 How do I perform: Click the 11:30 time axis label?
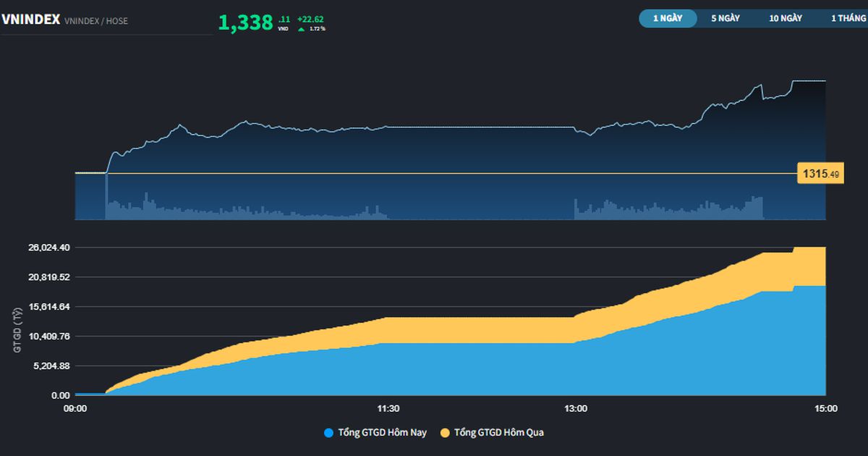388,408
